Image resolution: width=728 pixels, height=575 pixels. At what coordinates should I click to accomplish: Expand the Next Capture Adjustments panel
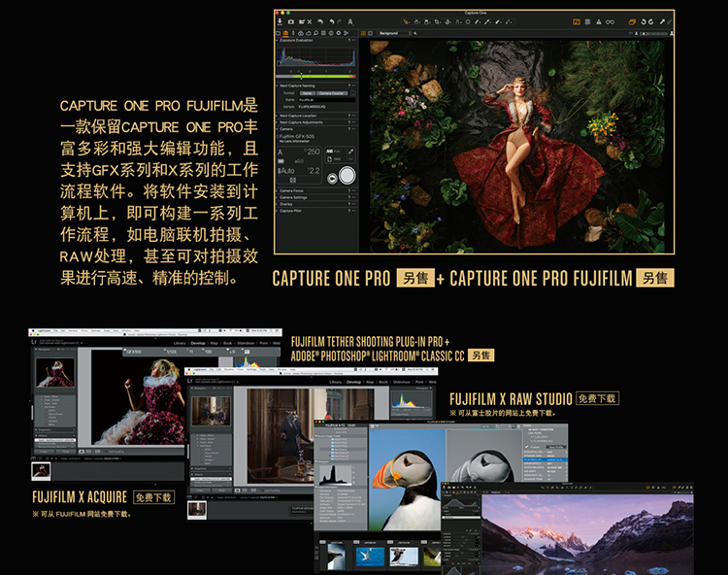click(277, 122)
